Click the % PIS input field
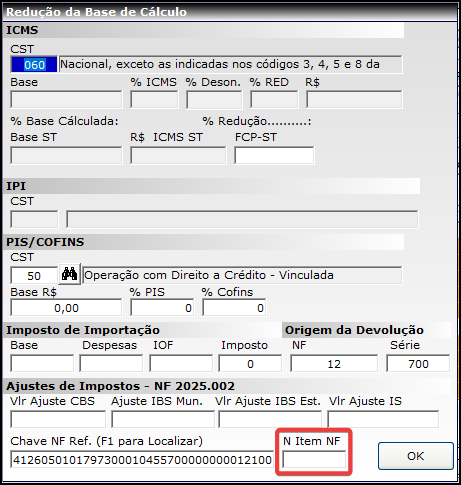 [x=162, y=307]
